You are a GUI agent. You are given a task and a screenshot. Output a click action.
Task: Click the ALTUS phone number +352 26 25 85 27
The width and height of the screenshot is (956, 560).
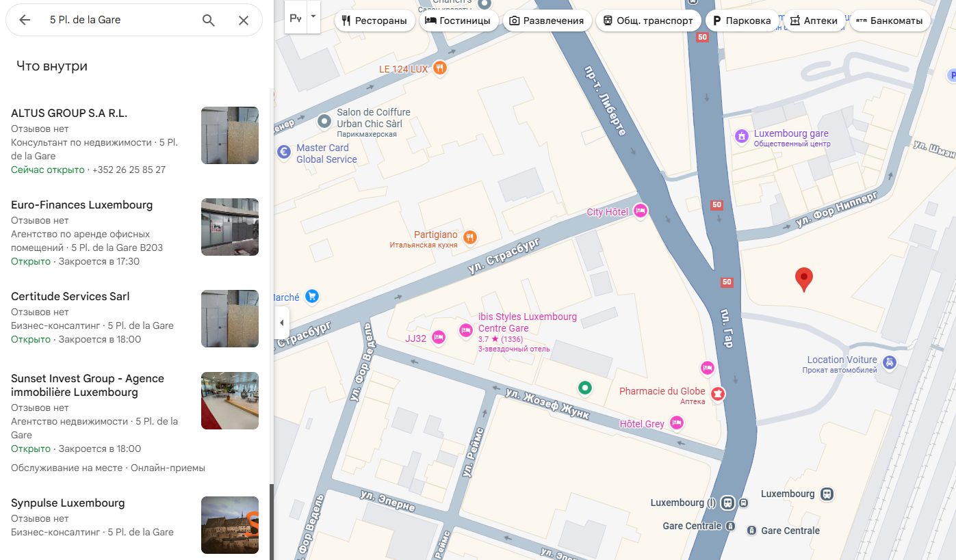(x=129, y=170)
